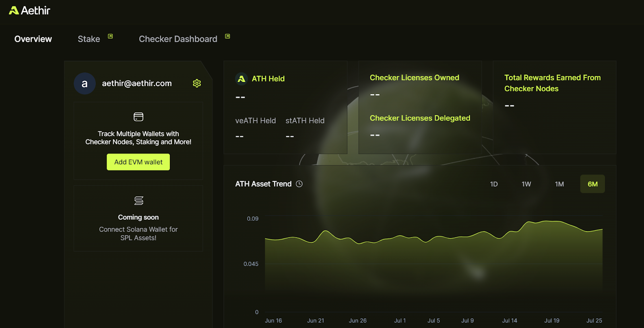Click the Coming soon heading
Screen dimensions: 644x328
[x=138, y=217]
